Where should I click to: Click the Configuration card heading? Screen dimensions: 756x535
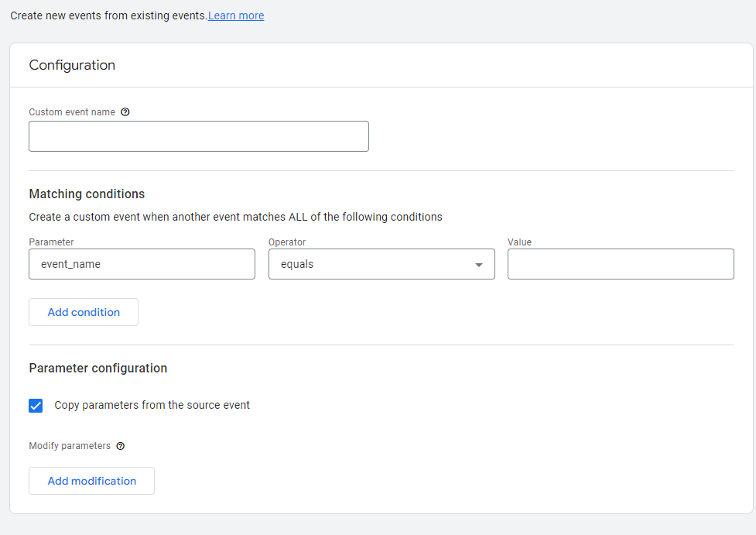(72, 65)
